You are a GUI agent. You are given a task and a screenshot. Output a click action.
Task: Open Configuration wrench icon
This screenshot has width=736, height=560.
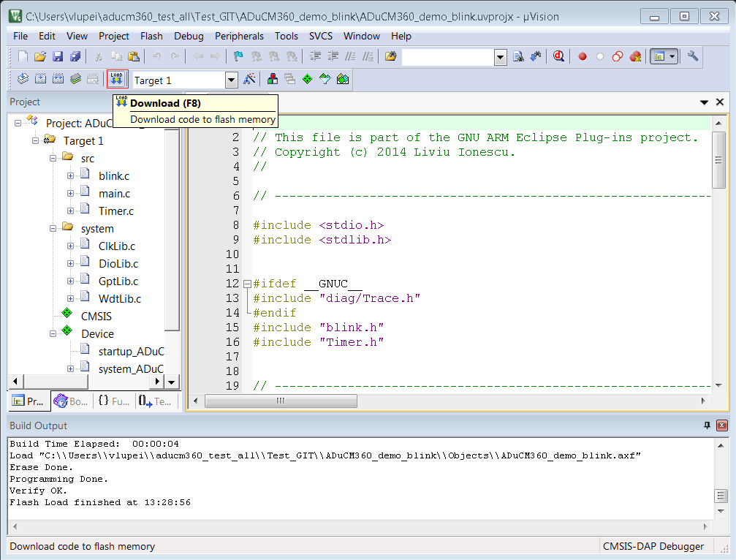coord(692,56)
